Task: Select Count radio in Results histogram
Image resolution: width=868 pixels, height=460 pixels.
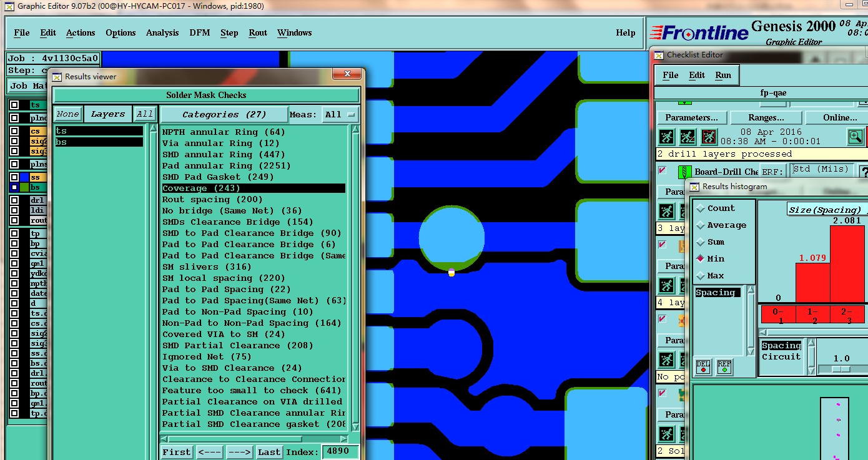Action: (700, 208)
